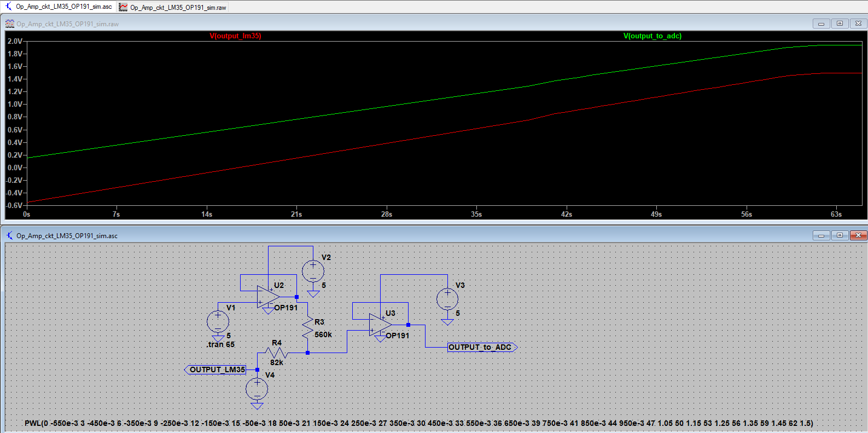Switch to the Op_Amp_ckt_LM35_OP191_sim.raw tab
868x433 pixels.
(x=173, y=7)
